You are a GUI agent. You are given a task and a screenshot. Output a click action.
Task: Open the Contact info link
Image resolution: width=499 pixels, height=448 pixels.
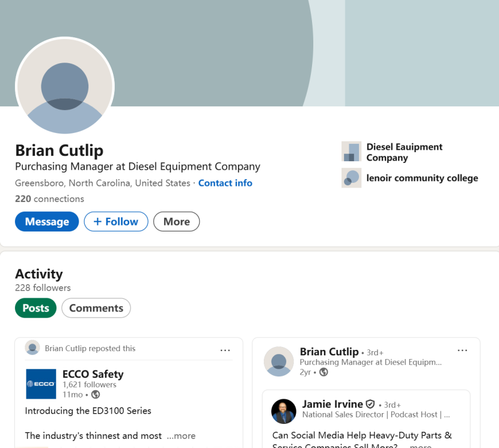(x=225, y=183)
